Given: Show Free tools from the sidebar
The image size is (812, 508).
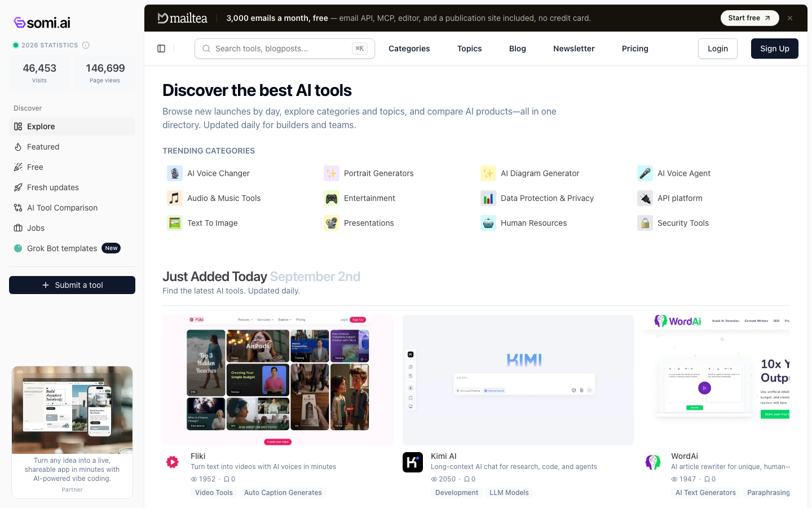Looking at the screenshot, I should pos(72,167).
